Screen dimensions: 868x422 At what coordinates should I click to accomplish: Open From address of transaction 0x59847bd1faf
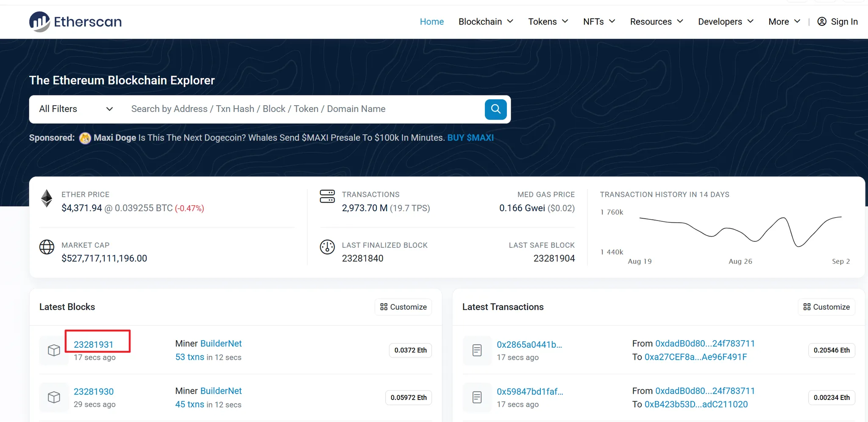tap(705, 391)
